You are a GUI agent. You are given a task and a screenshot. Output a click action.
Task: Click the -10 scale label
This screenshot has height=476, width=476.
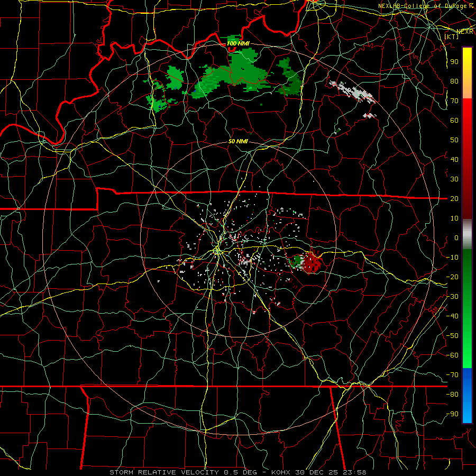452,258
